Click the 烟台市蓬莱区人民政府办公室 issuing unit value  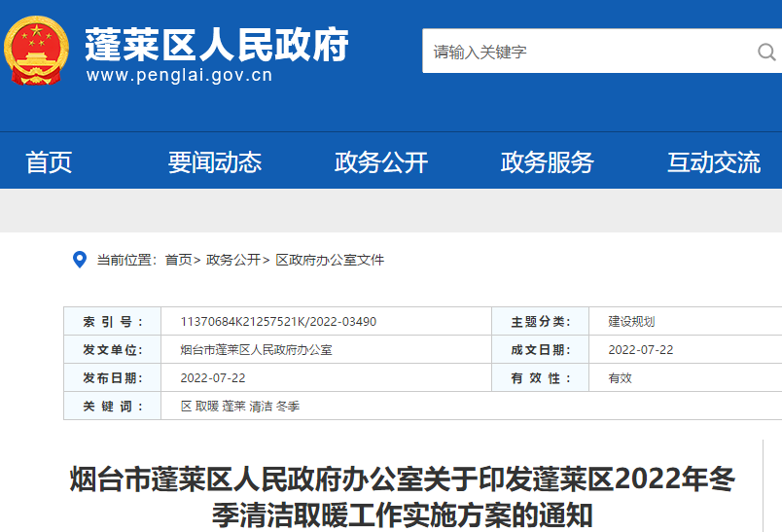pos(257,350)
